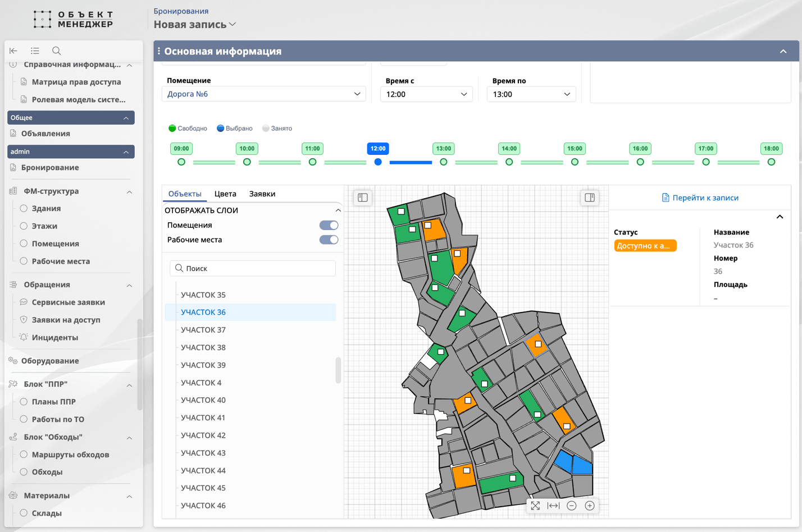Select the Этажи radio item
802x532 pixels.
click(x=24, y=226)
